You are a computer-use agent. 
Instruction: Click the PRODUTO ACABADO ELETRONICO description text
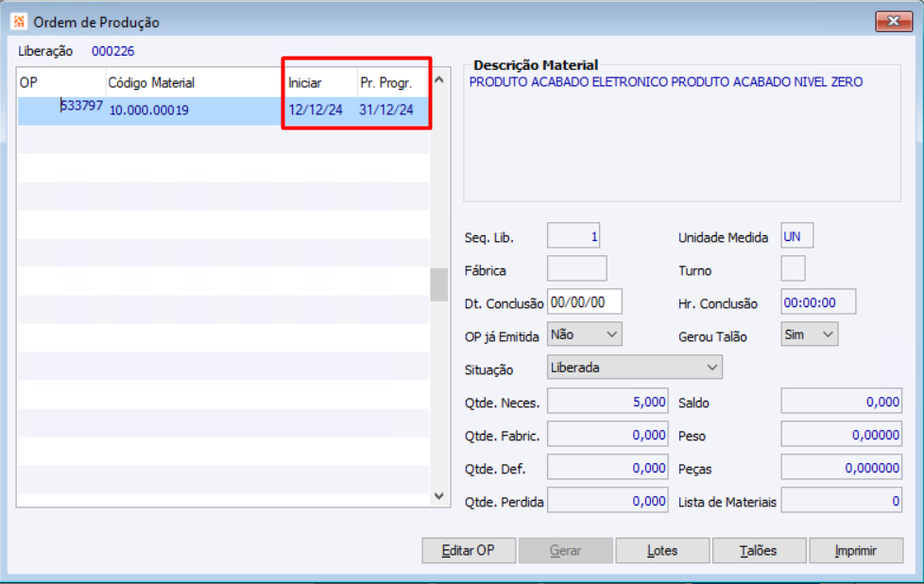[x=666, y=82]
